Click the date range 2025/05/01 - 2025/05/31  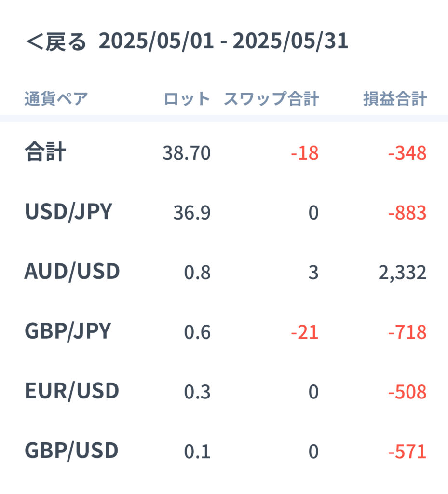[x=224, y=41]
